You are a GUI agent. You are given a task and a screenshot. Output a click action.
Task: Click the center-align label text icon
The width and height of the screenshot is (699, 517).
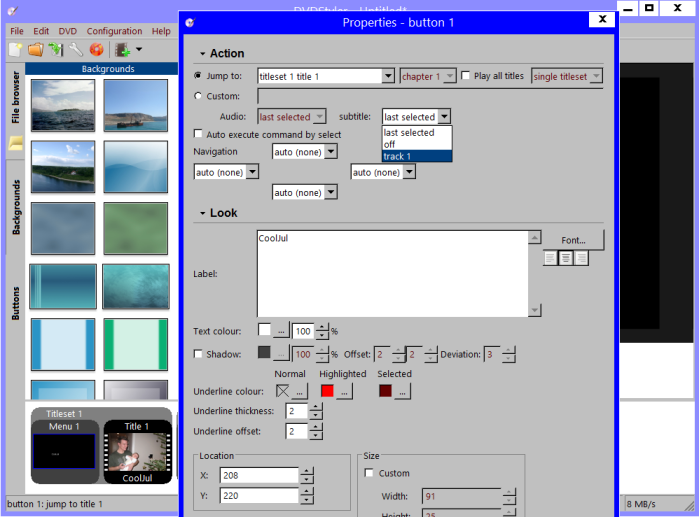(566, 258)
